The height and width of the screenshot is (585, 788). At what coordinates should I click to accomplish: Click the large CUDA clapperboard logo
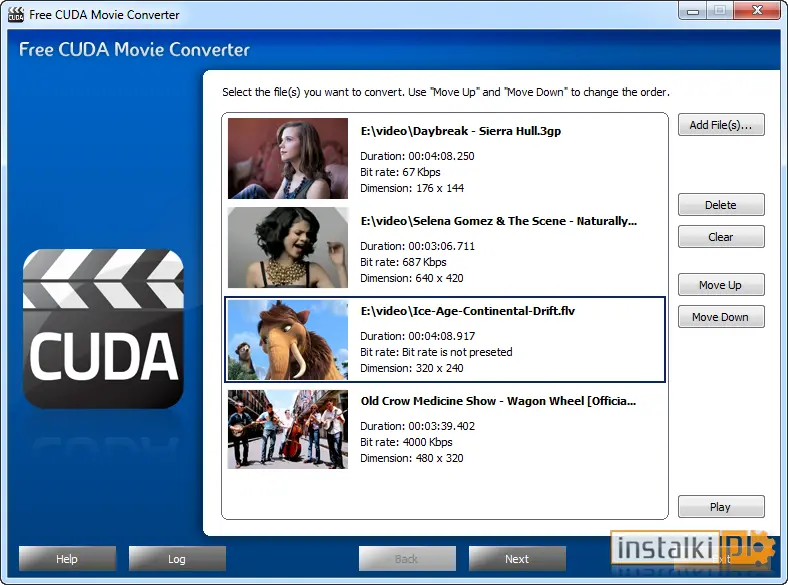coord(103,328)
